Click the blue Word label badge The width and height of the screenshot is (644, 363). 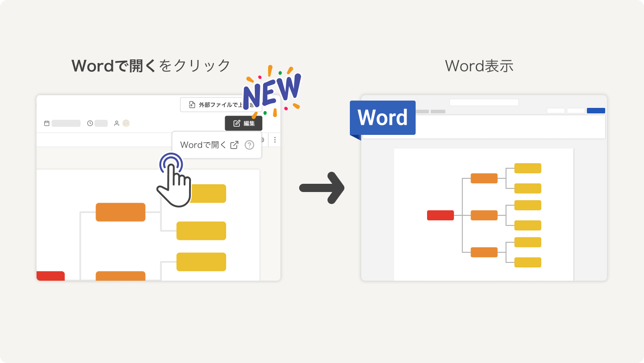click(382, 118)
